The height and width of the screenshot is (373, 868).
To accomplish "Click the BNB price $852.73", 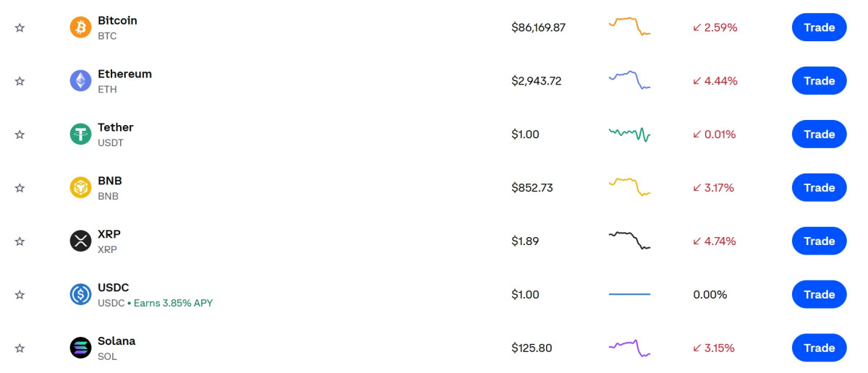I will click(532, 188).
